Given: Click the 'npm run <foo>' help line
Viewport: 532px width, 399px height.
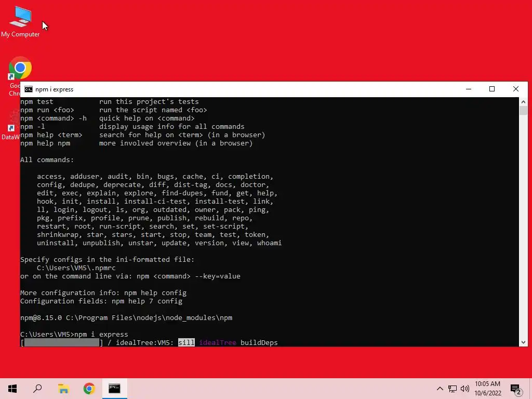Looking at the screenshot, I should click(x=114, y=110).
